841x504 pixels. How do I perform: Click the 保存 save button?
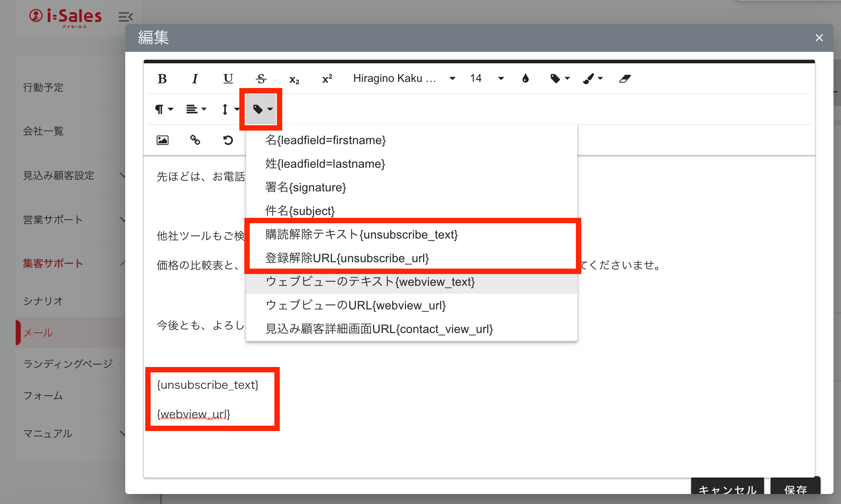(x=795, y=487)
